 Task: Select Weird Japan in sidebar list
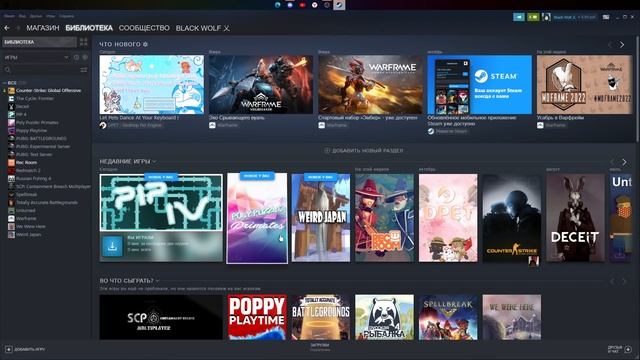24,234
